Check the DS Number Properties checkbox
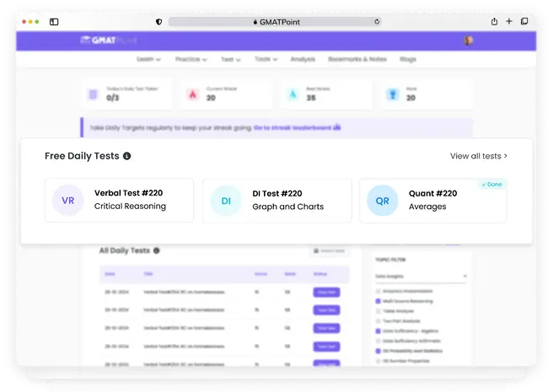Image resolution: width=553 pixels, height=392 pixels. point(378,361)
